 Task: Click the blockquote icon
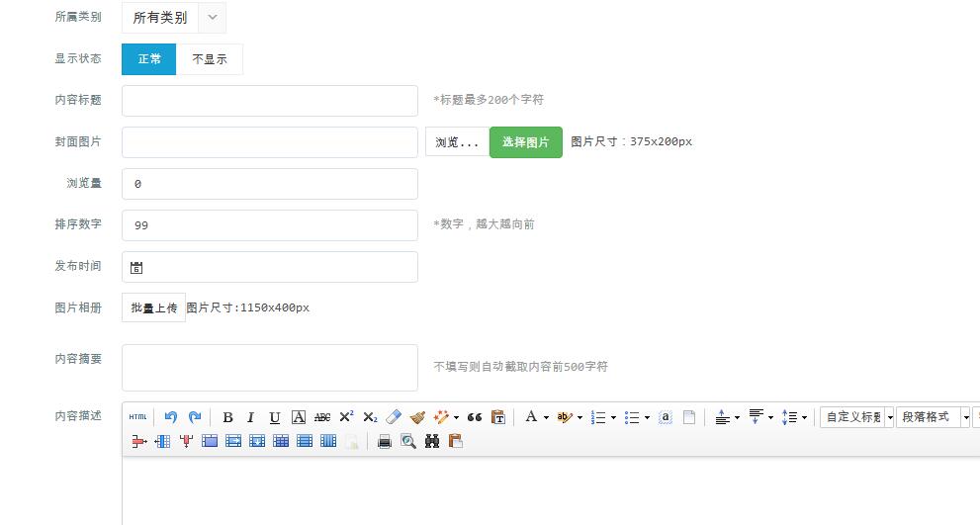[474, 417]
